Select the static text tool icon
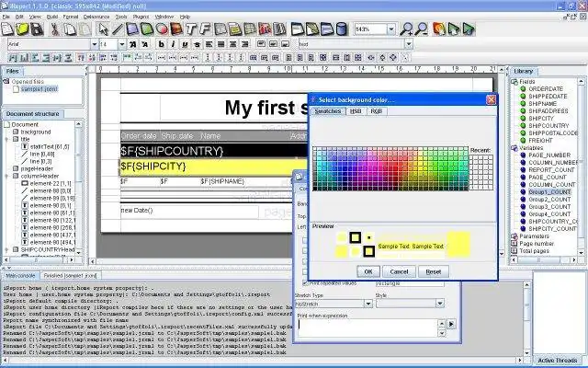This screenshot has width=588, height=368. [x=192, y=29]
